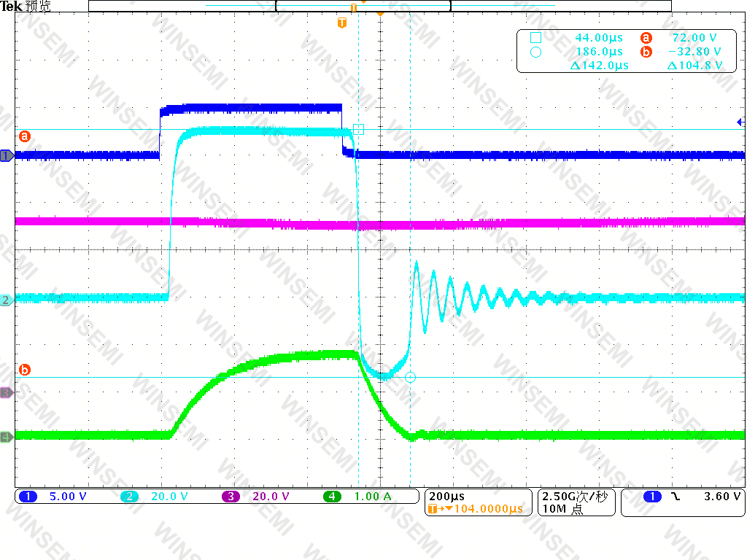Click the 2.50G sample rate readout
This screenshot has height=560, width=747.
click(x=575, y=496)
